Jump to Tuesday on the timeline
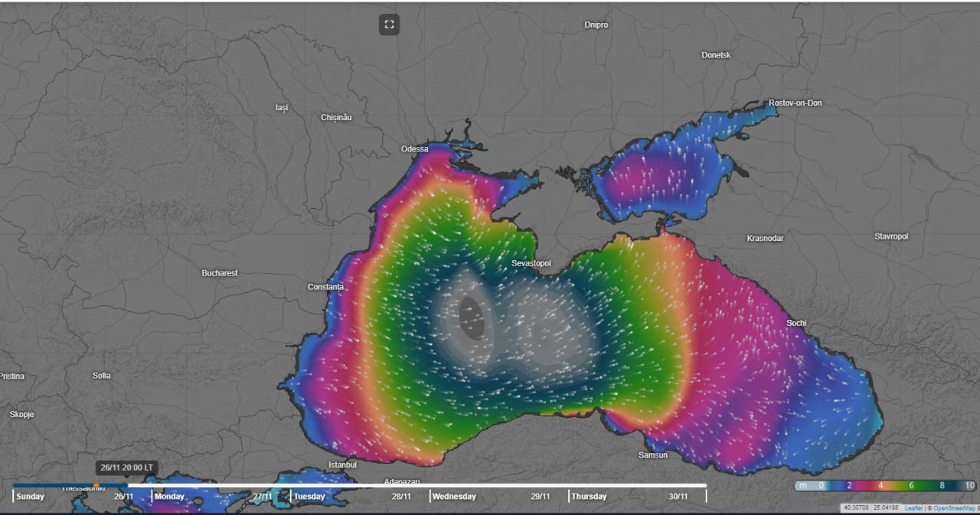The image size is (980, 515). click(310, 497)
